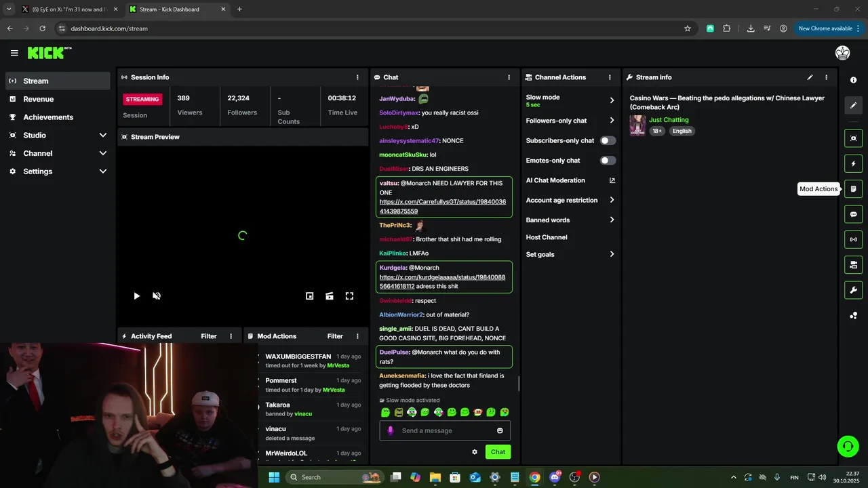This screenshot has height=488, width=868.
Task: Click the Kick logo
Action: pyautogui.click(x=50, y=53)
